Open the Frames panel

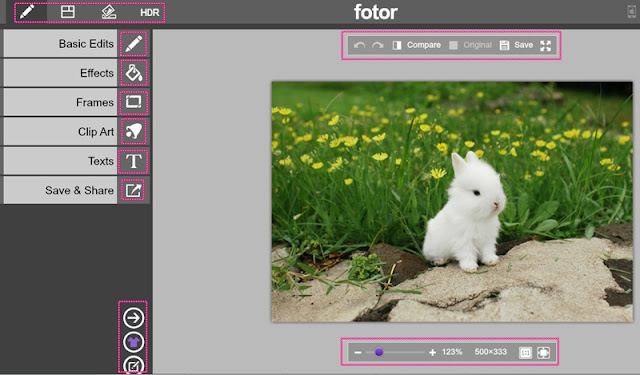pos(60,102)
